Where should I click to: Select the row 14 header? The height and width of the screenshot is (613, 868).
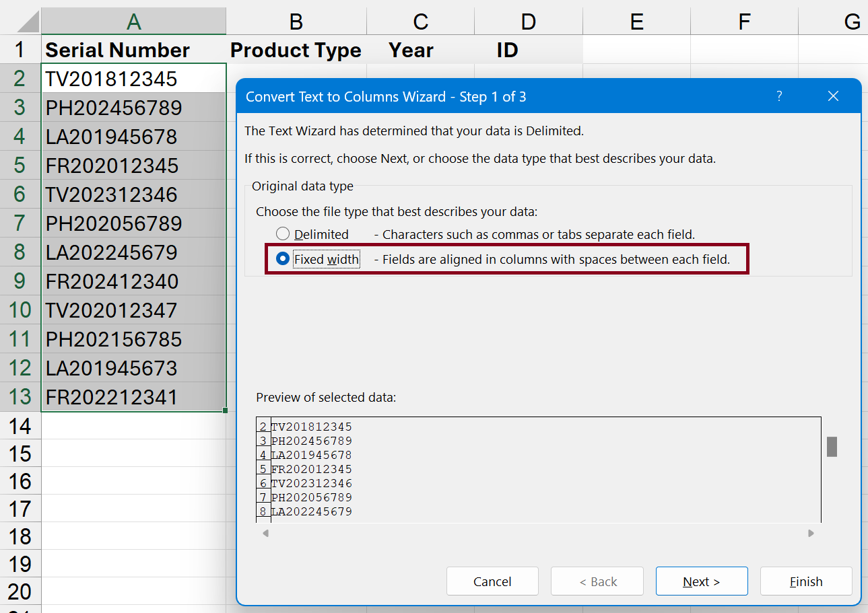(x=20, y=425)
